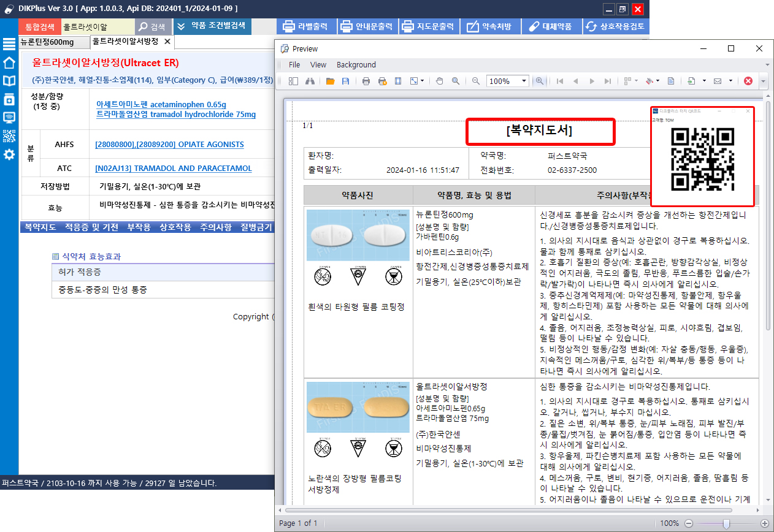Screen dimensions: 774x532
Task: Go to the home icon in DIKPlus sidebar
Action: pyautogui.click(x=9, y=63)
